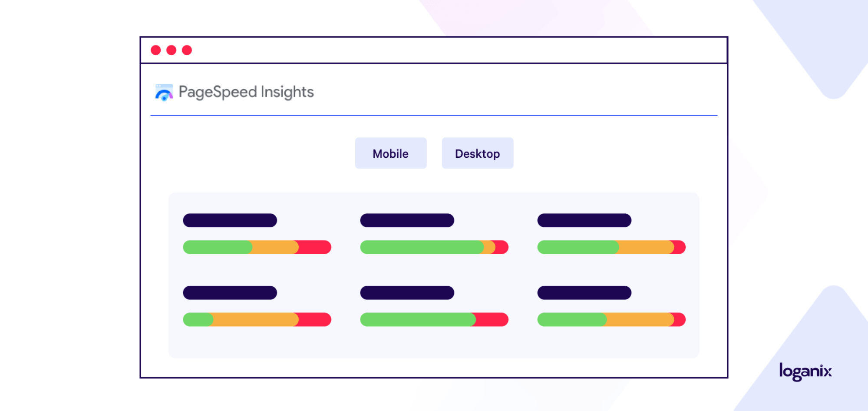Click green segment of top-left progress bar
The image size is (868, 411).
coord(218,247)
